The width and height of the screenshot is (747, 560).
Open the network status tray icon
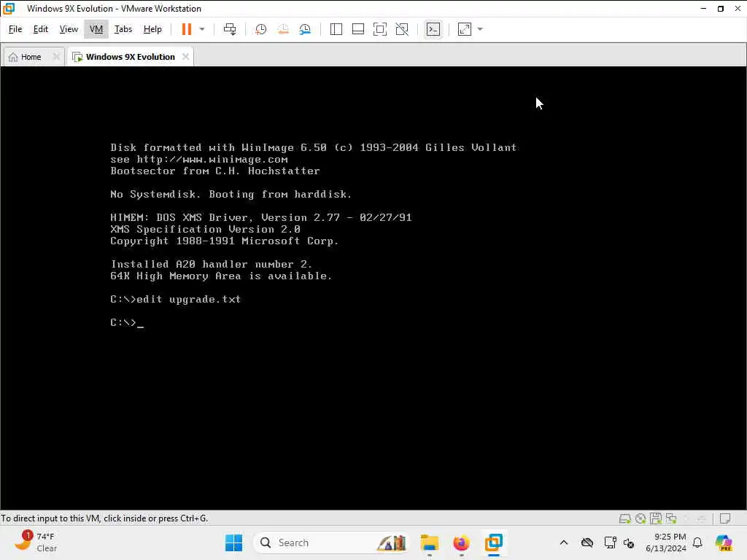tap(610, 542)
